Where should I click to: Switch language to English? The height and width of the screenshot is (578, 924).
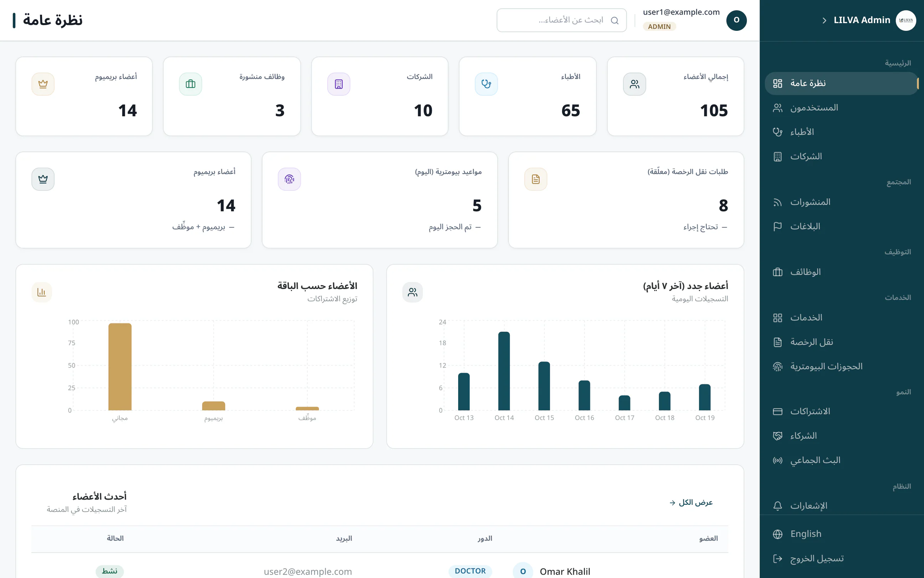pyautogui.click(x=842, y=534)
